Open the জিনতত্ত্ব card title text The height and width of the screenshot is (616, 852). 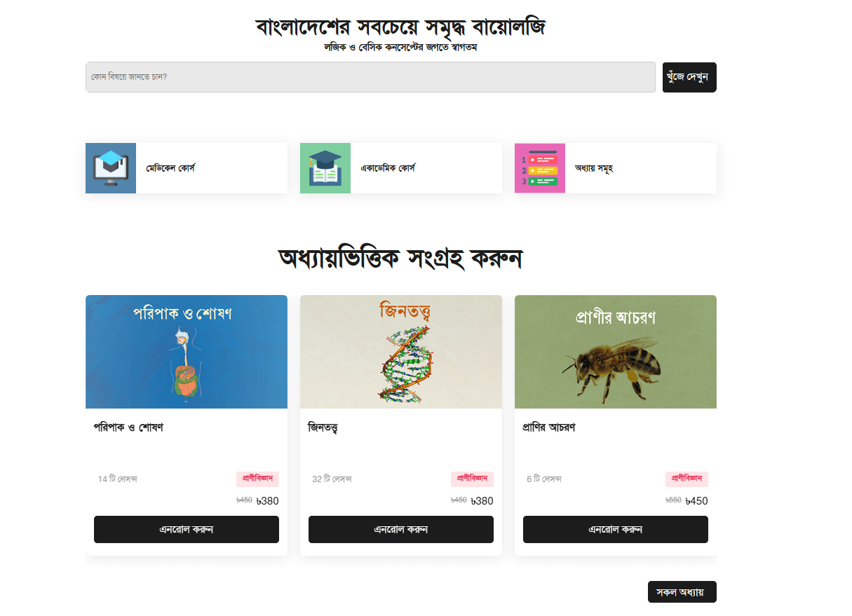(323, 427)
